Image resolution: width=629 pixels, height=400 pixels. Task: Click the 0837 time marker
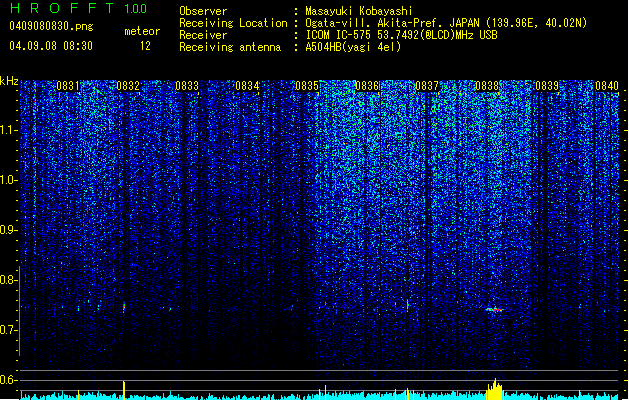click(427, 85)
